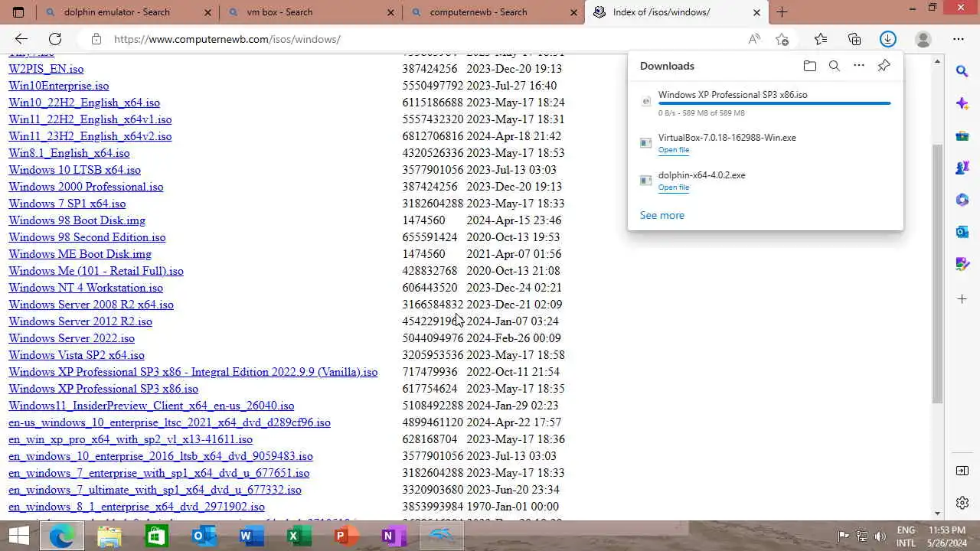Open sidebar Tools briefcase icon
The height and width of the screenshot is (551, 980).
962,136
